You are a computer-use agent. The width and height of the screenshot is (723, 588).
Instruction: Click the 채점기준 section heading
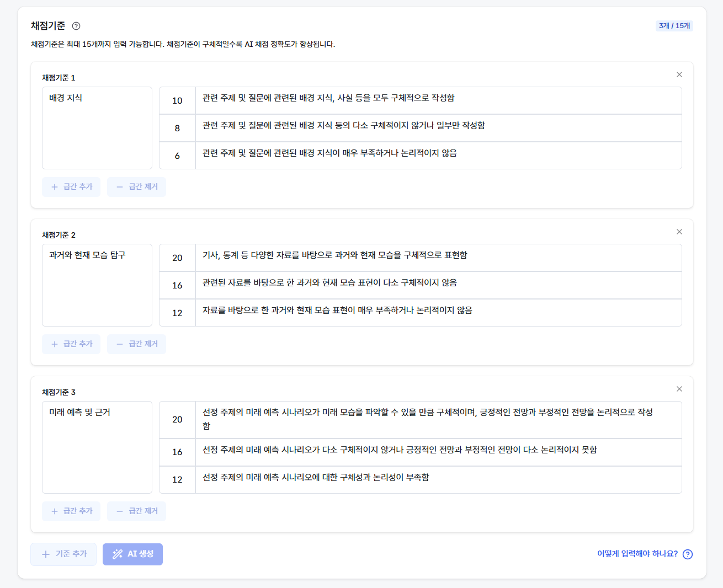coord(48,26)
